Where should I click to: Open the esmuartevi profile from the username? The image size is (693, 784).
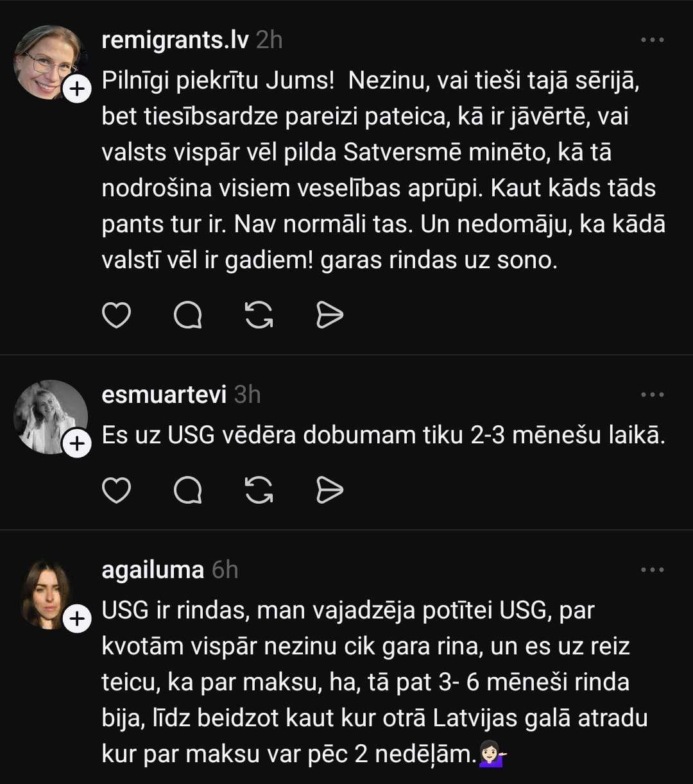[164, 394]
